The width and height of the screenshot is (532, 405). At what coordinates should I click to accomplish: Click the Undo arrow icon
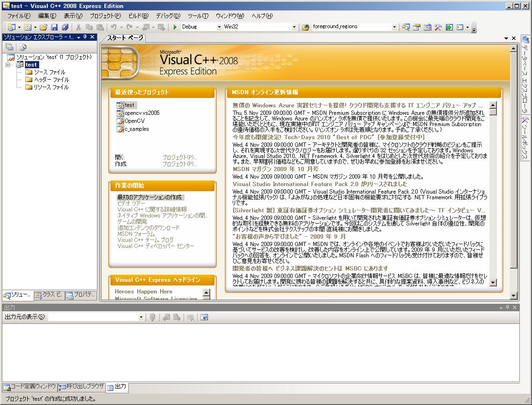(114, 27)
